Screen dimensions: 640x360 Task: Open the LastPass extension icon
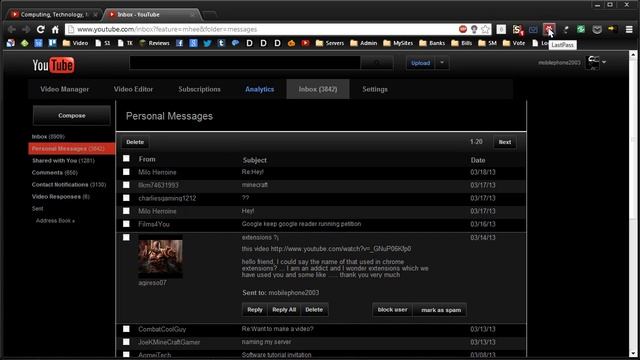click(549, 29)
